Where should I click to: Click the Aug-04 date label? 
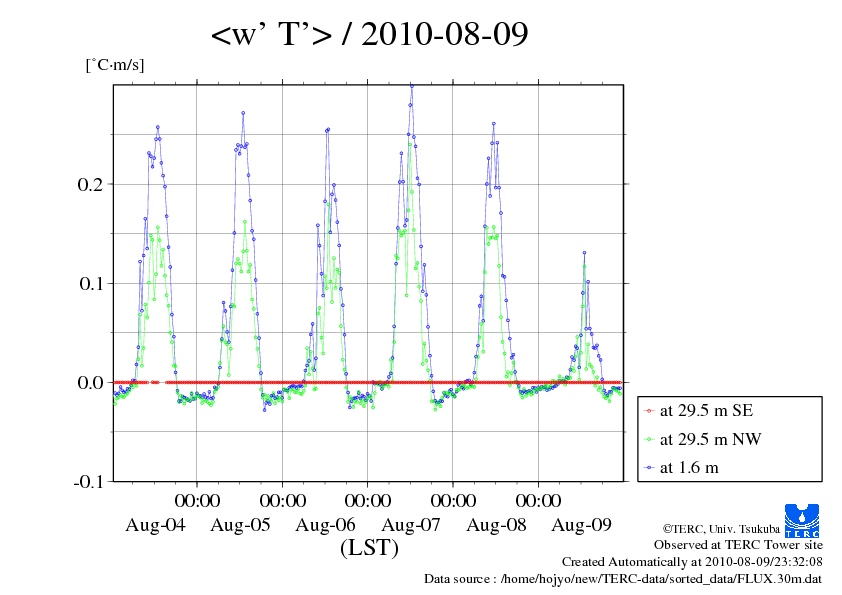coord(155,525)
